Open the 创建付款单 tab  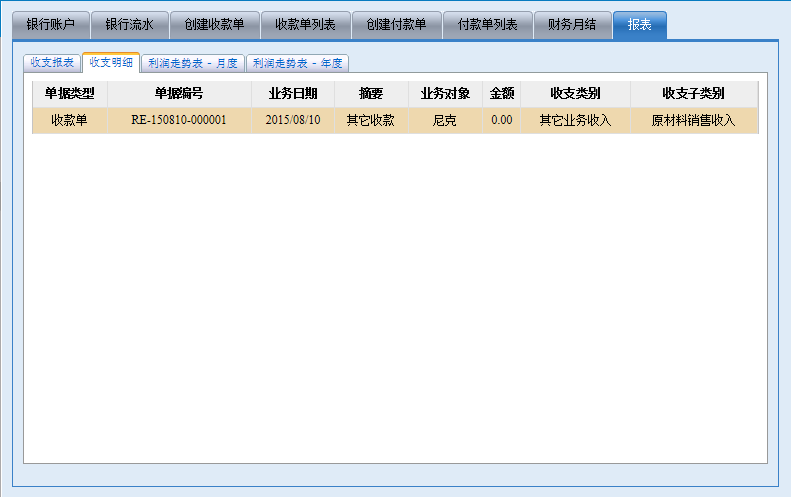pyautogui.click(x=397, y=25)
